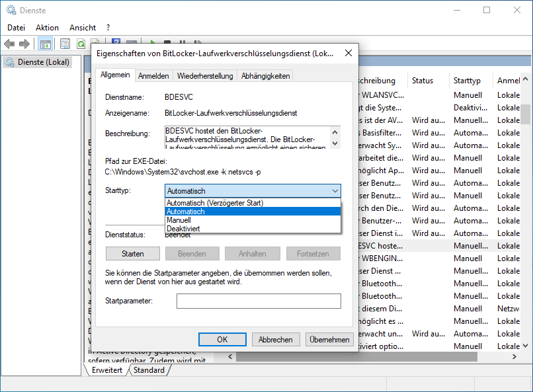Select the WBENGIN... service row

pos(440,258)
